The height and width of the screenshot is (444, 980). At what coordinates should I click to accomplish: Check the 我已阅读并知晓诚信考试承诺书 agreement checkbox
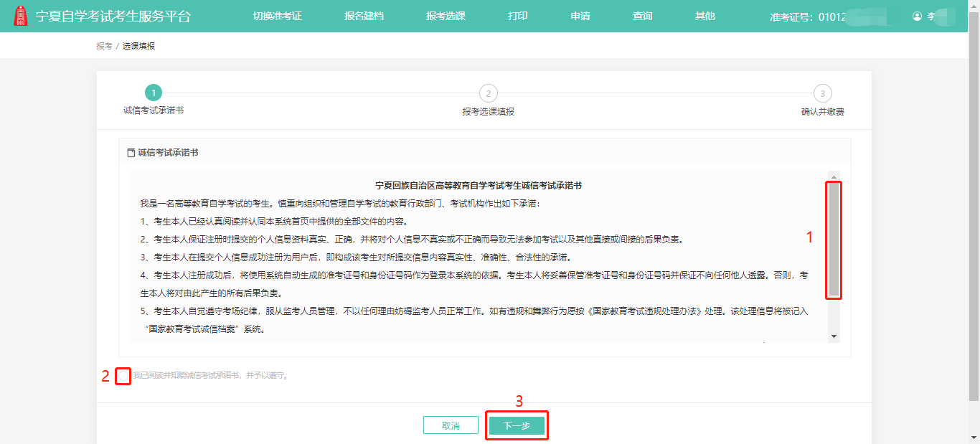[x=123, y=376]
